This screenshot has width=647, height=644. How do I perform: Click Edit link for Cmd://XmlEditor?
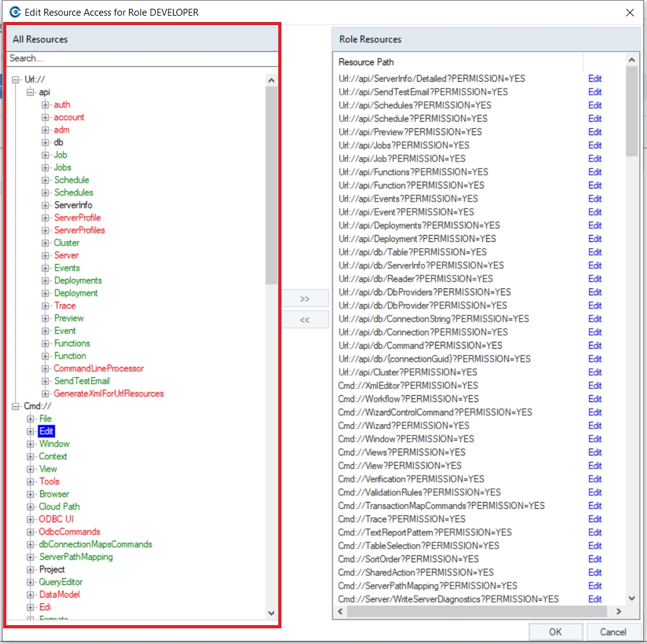(594, 385)
